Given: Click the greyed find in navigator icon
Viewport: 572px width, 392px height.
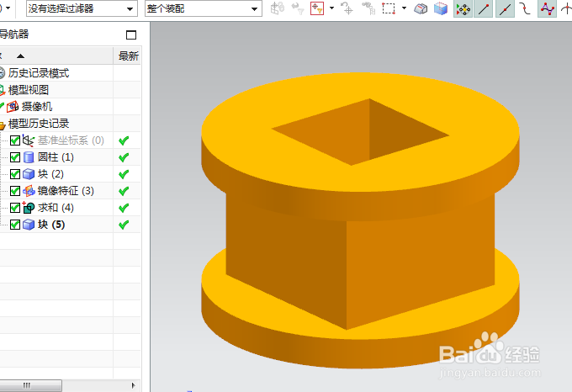Looking at the screenshot, I should coord(368,8).
